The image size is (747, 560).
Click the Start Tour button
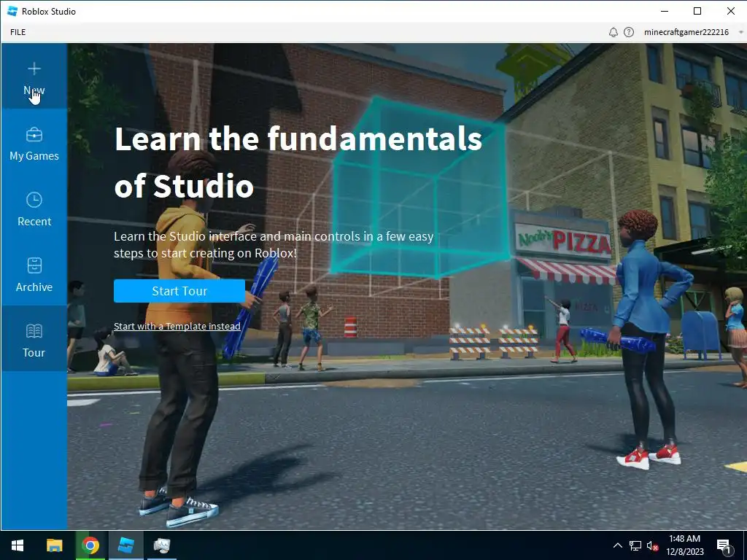tap(179, 291)
